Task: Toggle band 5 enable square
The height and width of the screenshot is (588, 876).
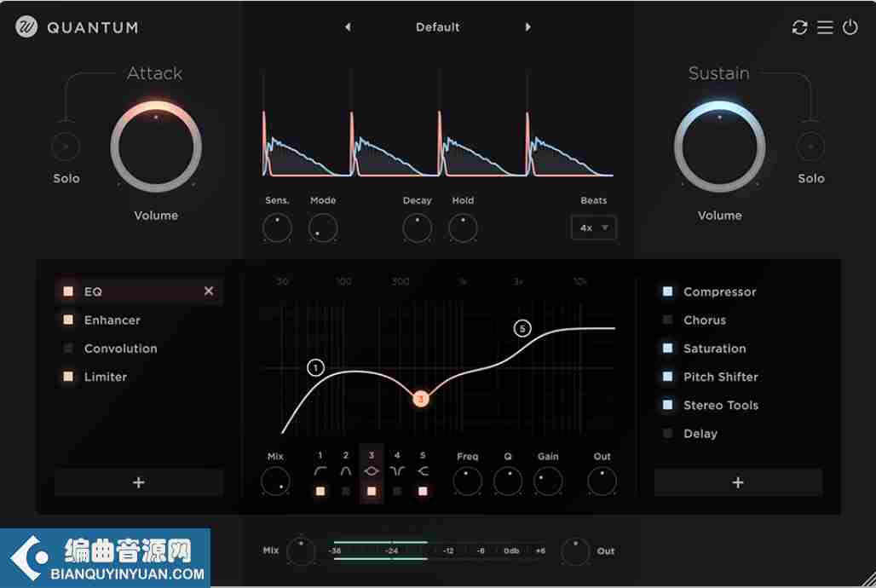Action: 423,492
